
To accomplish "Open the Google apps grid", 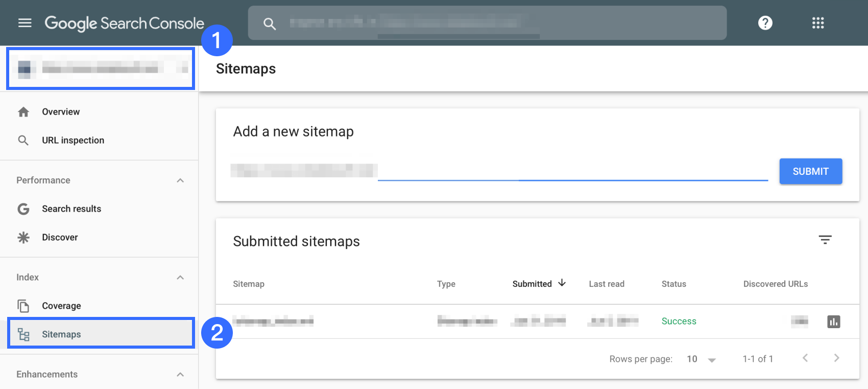I will pyautogui.click(x=818, y=23).
